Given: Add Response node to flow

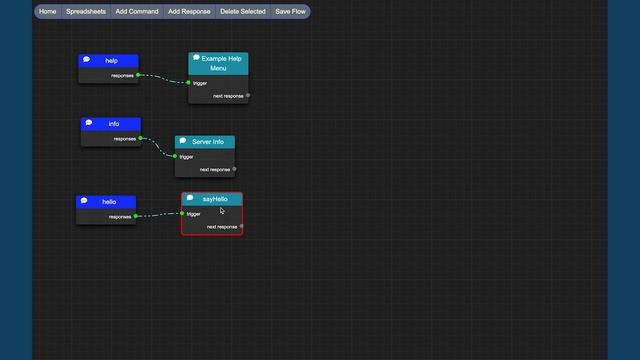Looking at the screenshot, I should click(x=189, y=11).
